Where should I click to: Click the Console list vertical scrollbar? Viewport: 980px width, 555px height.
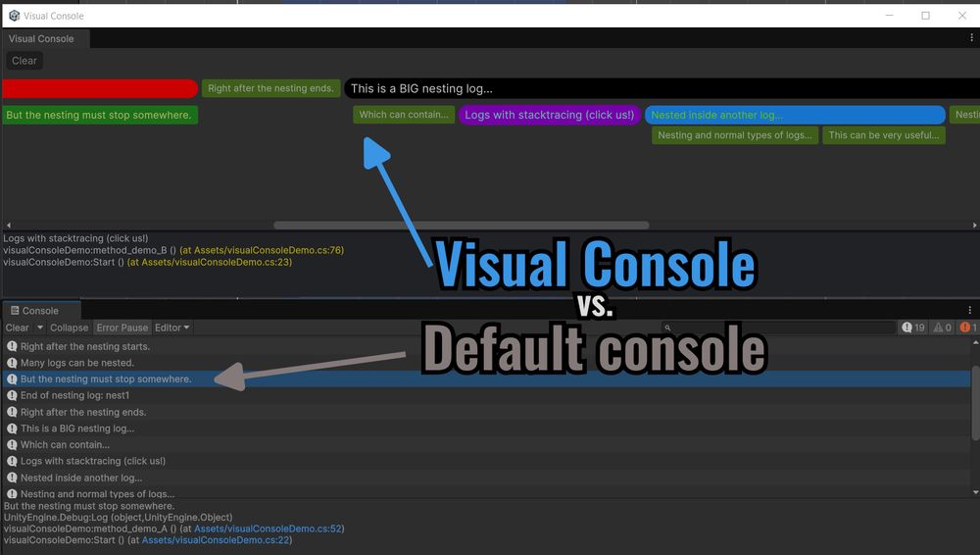click(975, 404)
